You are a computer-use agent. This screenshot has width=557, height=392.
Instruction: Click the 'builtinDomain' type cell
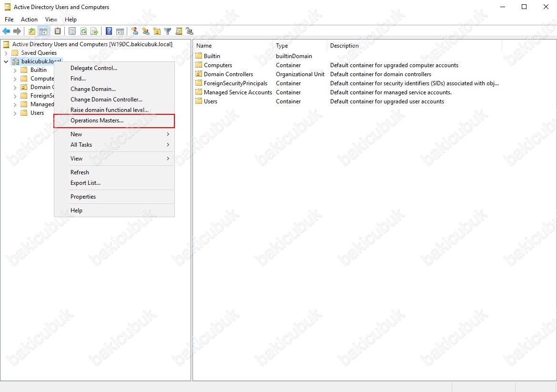[x=294, y=56]
